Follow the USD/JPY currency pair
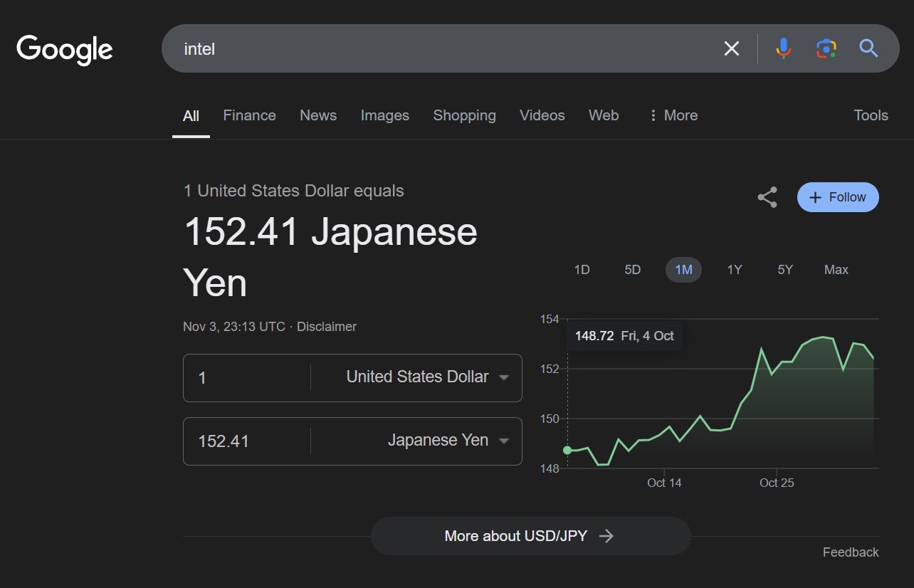This screenshot has width=914, height=588. pos(838,198)
